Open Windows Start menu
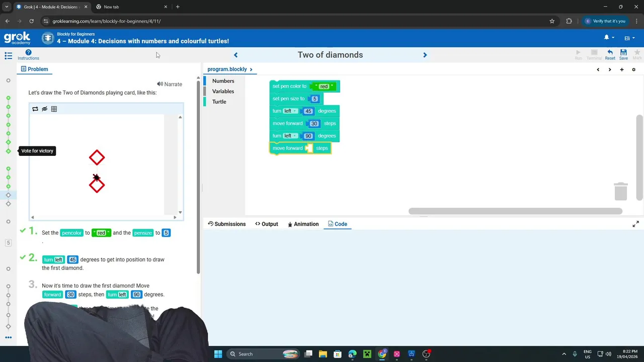 [218, 354]
